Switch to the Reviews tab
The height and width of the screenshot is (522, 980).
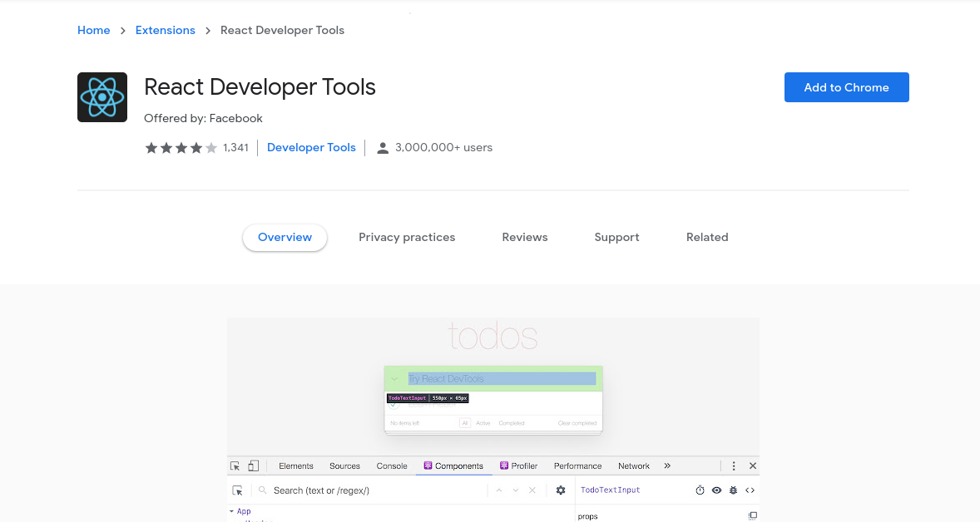pyautogui.click(x=525, y=237)
